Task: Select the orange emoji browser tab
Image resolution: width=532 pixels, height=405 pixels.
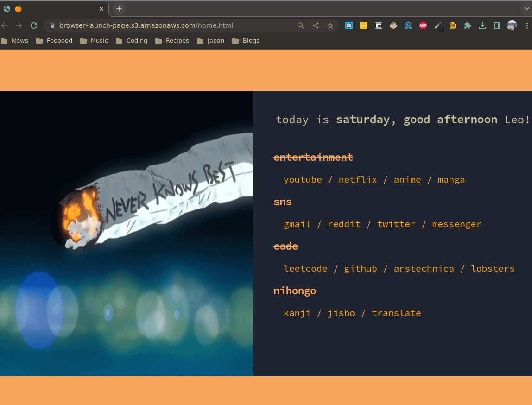Action: pos(54,9)
